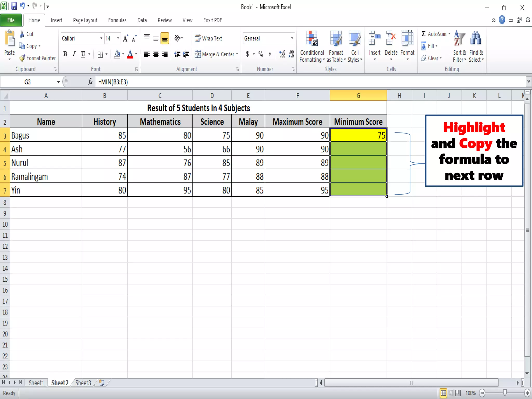The image size is (532, 399).
Task: Toggle Middle Align vertical alignment
Action: [156, 38]
